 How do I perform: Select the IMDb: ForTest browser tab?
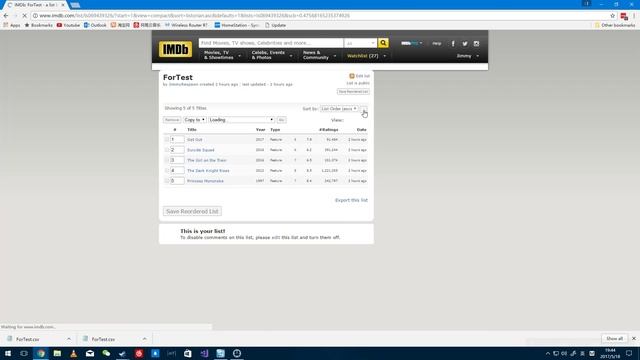point(36,5)
